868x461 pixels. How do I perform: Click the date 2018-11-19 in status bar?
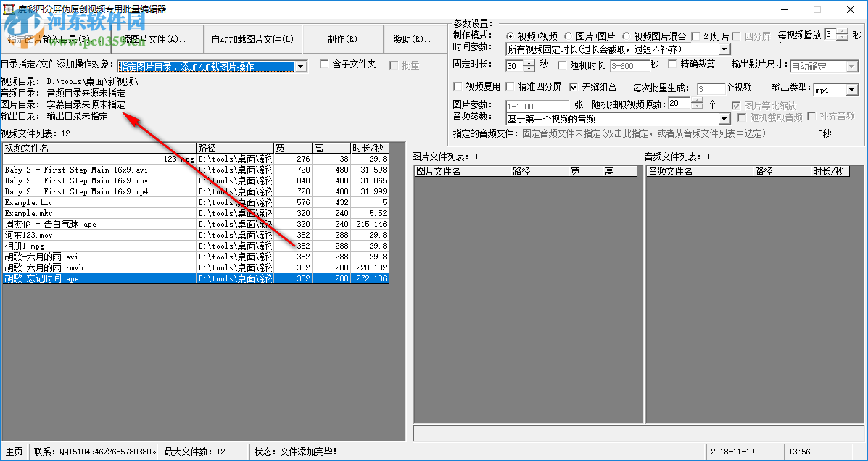[743, 452]
